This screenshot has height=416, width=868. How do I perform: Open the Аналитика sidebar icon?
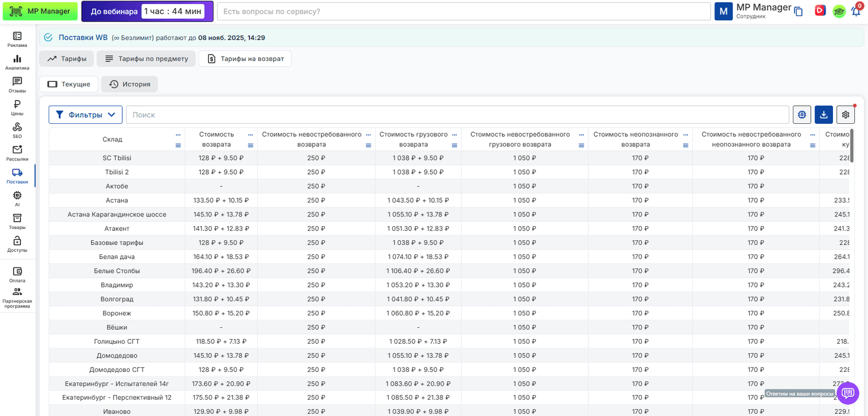(x=17, y=62)
